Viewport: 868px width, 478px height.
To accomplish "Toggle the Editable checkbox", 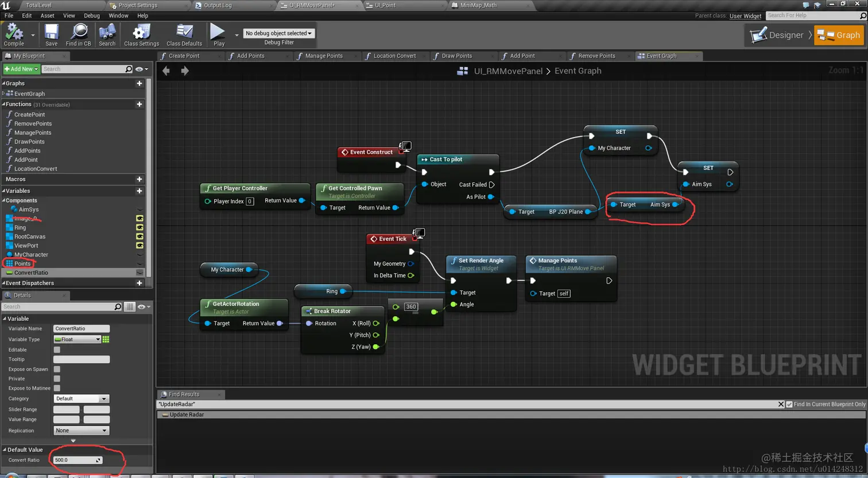I will (57, 349).
